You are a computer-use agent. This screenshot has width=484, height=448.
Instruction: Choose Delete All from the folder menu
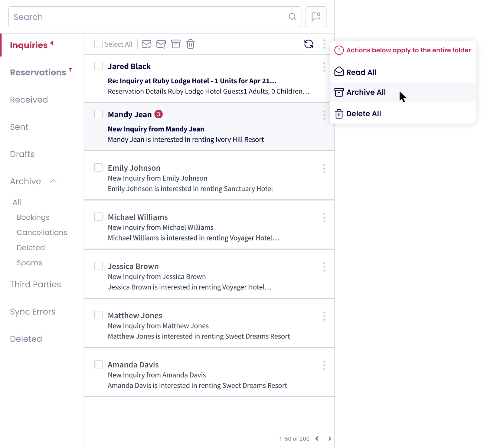click(x=403, y=114)
